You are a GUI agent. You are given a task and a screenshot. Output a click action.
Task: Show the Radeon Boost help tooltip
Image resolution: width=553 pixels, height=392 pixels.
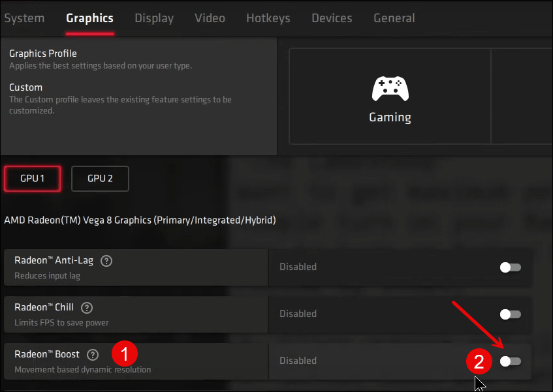(x=93, y=355)
